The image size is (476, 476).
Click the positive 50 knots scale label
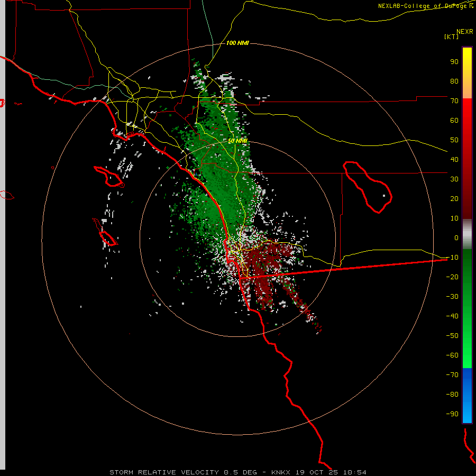(454, 140)
